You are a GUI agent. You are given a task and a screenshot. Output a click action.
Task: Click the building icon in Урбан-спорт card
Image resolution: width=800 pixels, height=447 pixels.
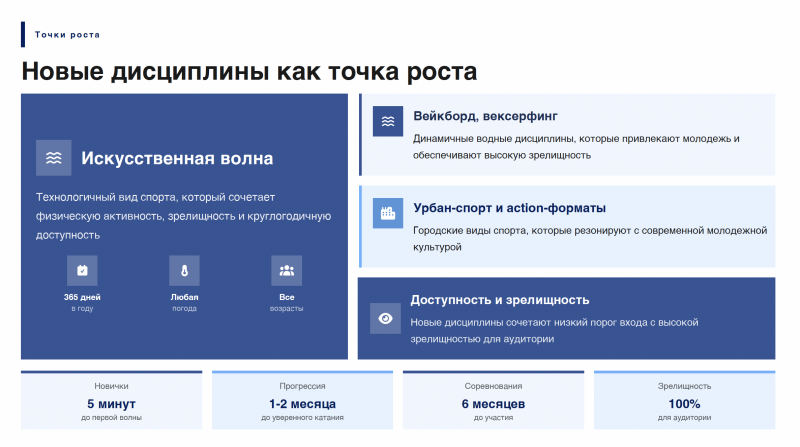pyautogui.click(x=388, y=213)
